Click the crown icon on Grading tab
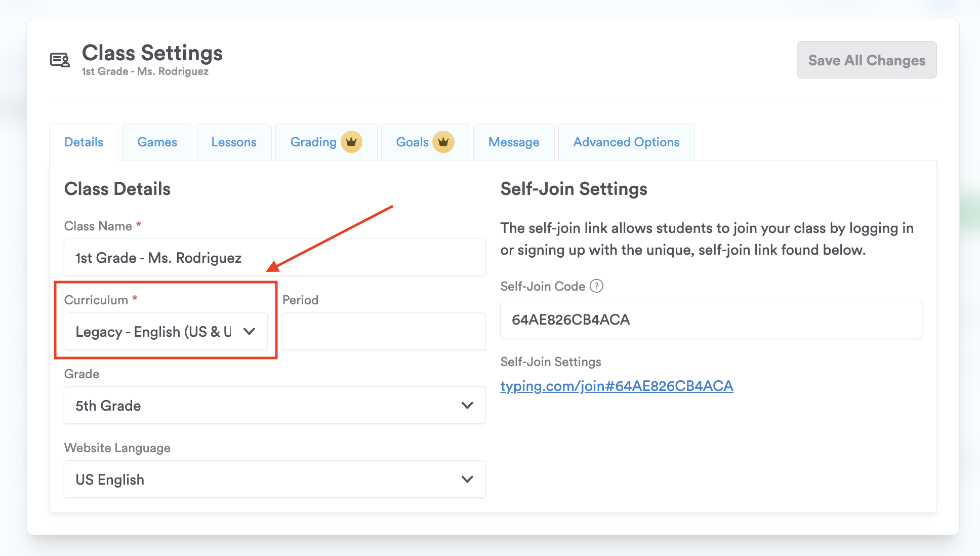 (x=351, y=142)
